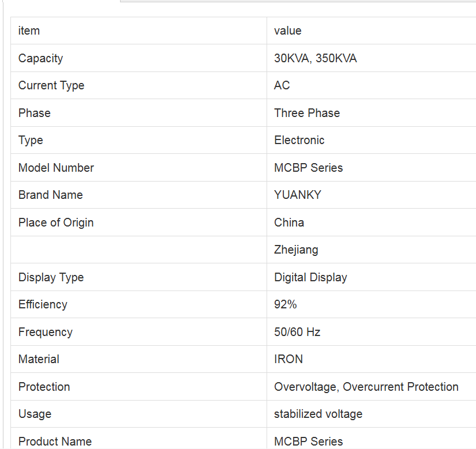Select the 'Electronic' type value
476x449 pixels.
tap(299, 140)
